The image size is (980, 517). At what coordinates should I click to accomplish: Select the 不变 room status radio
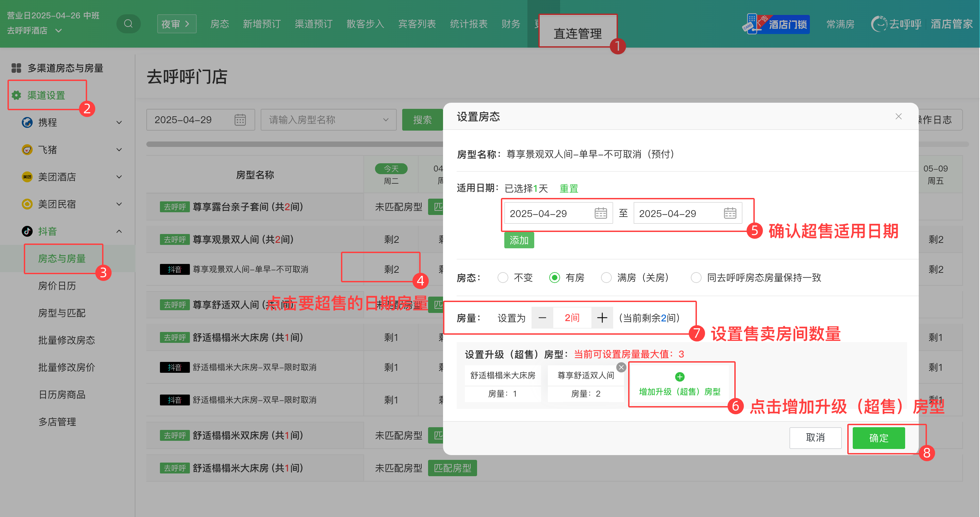pyautogui.click(x=503, y=278)
